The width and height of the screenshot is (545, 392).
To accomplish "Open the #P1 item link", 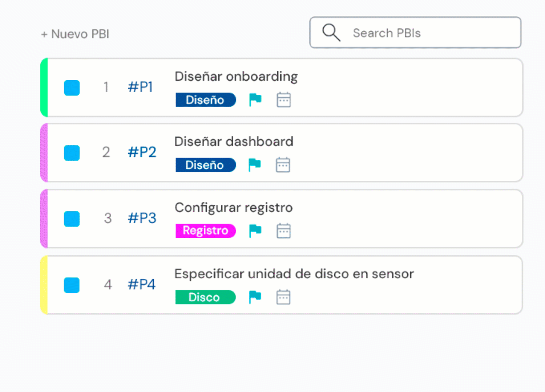I will click(140, 87).
